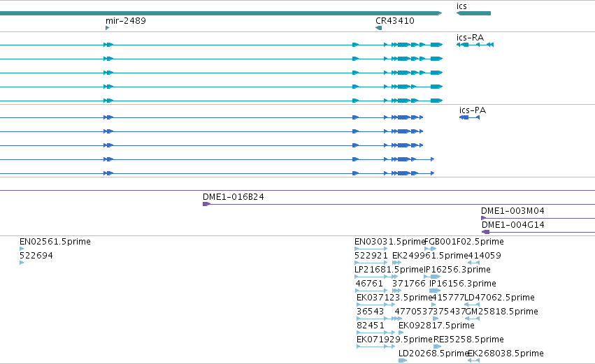The width and height of the screenshot is (595, 364).
Task: Click the EN03031.5prime label
Action: [389, 242]
